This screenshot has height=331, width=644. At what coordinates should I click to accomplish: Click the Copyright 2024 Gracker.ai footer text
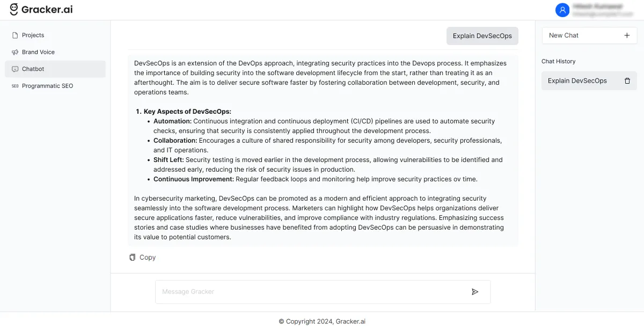322,321
